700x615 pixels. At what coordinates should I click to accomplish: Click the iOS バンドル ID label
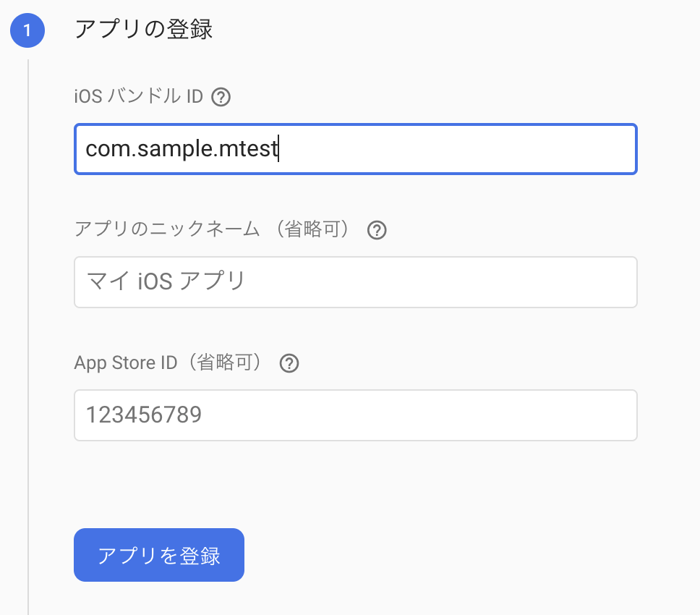(138, 96)
